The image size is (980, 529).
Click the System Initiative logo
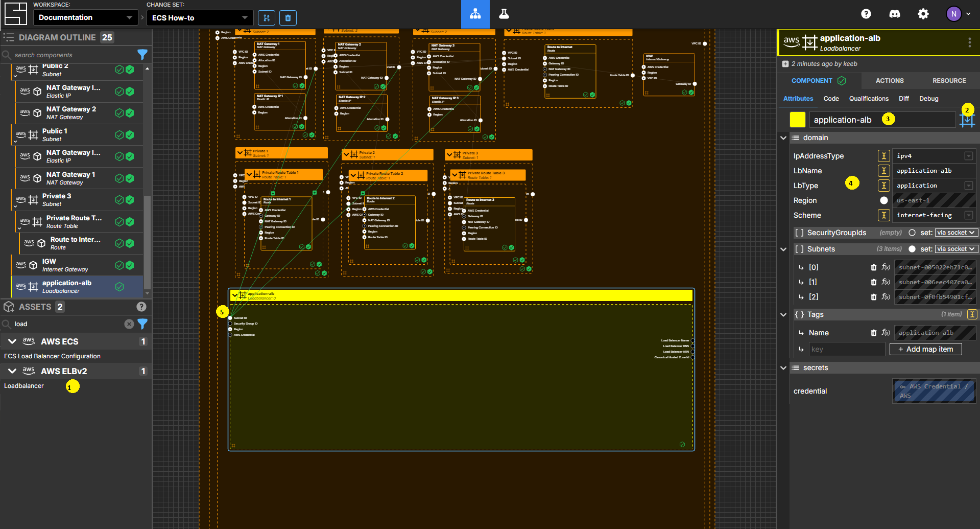coord(15,14)
